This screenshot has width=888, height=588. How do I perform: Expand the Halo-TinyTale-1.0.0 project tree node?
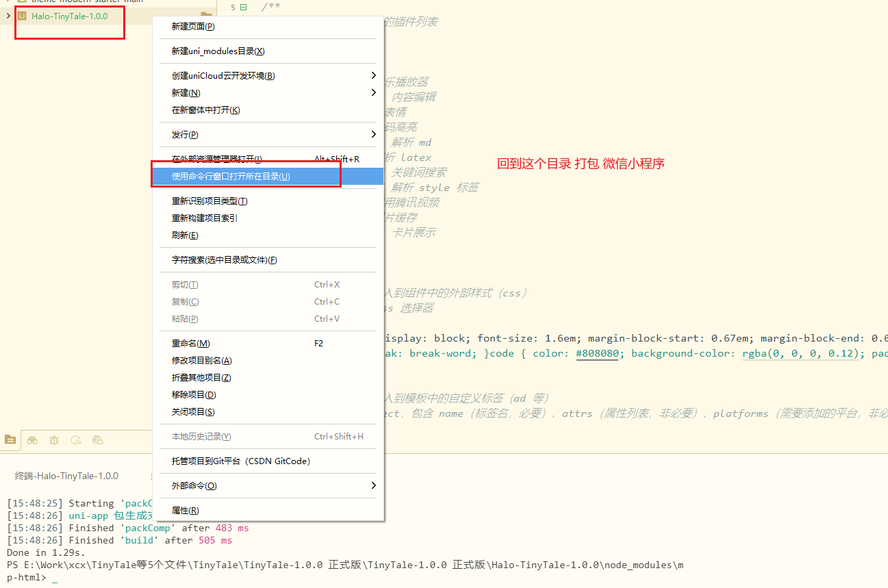pos(8,16)
